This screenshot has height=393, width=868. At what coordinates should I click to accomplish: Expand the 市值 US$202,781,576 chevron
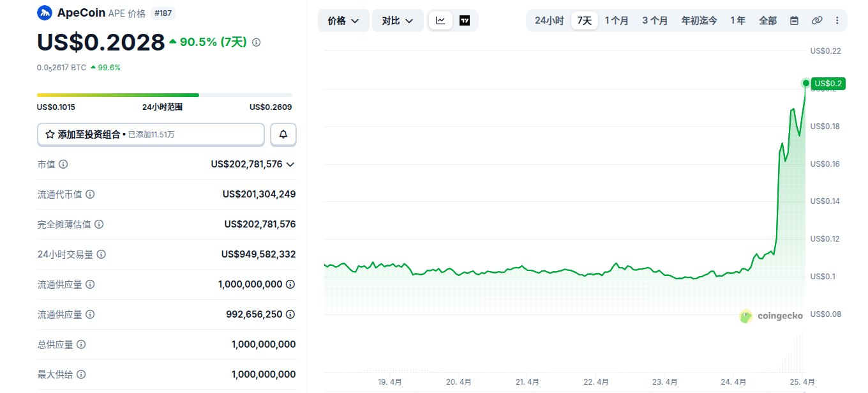click(x=290, y=164)
